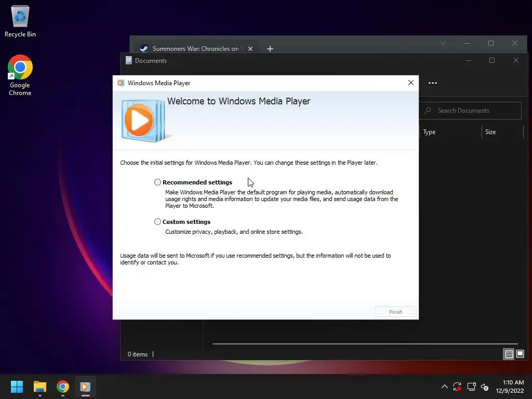Viewport: 532px width, 399px height.
Task: Click the 0 items status text
Action: point(137,354)
